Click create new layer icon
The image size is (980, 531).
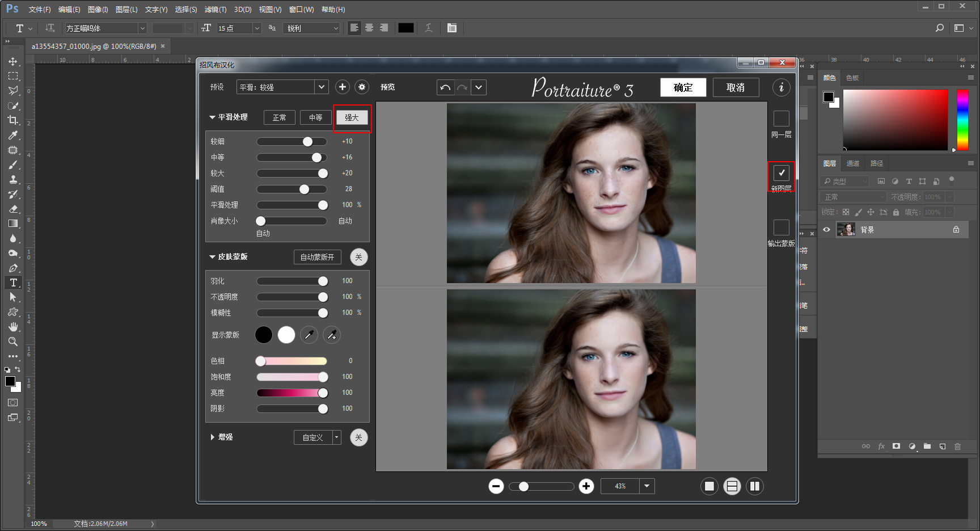[x=943, y=446]
